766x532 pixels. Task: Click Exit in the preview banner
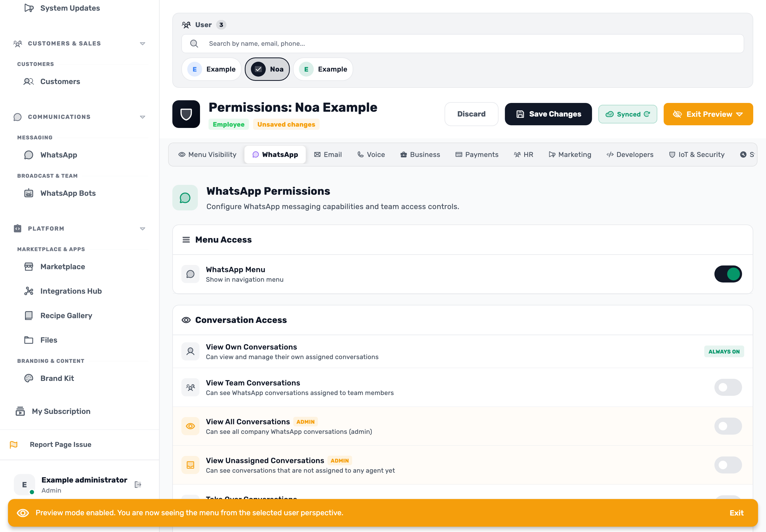[x=737, y=513]
